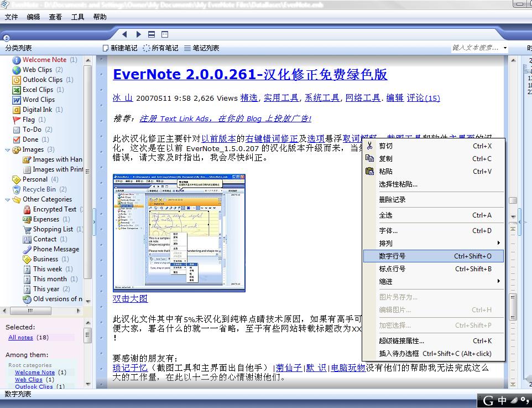
Task: Go forward with the right arrow
Action: pyautogui.click(x=138, y=34)
